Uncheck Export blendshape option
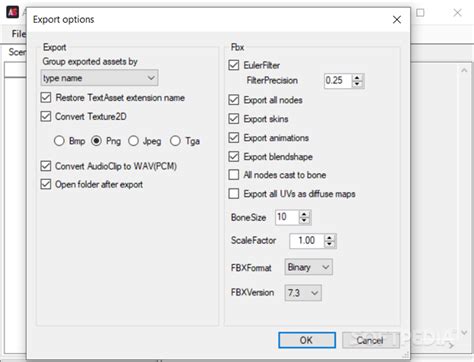Viewport: 474px width, 362px height. (x=234, y=156)
